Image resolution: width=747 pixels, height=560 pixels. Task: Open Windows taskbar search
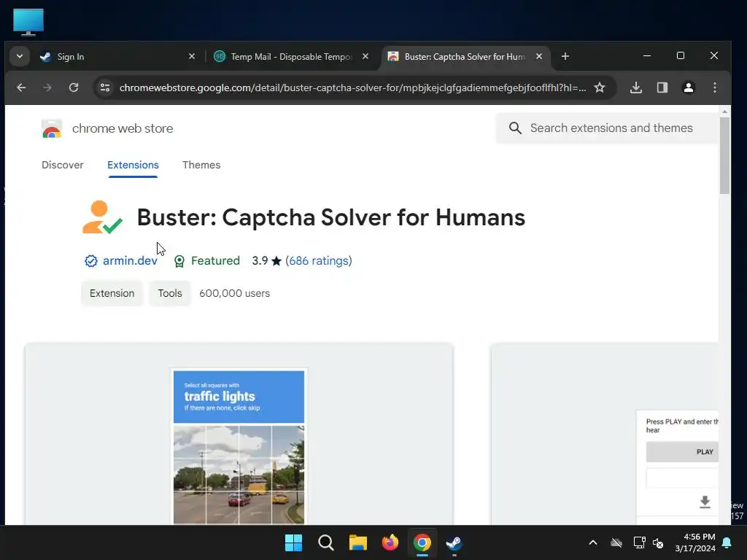326,542
